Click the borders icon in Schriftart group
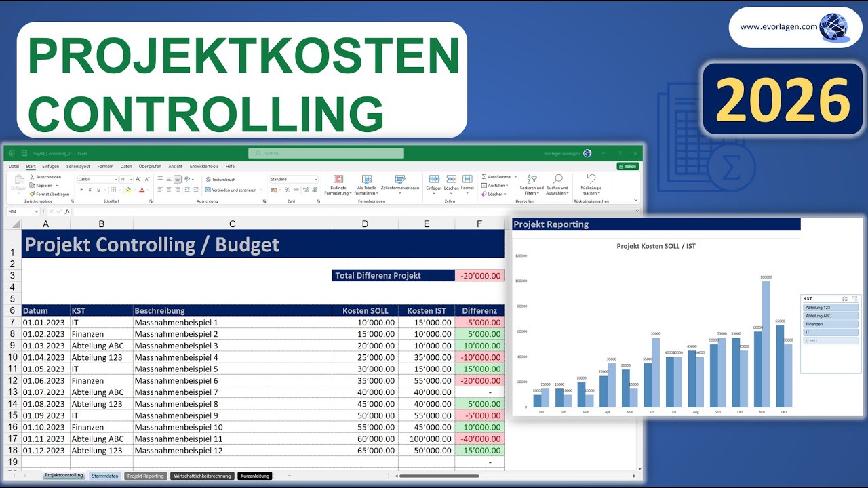This screenshot has width=868, height=488. (x=113, y=190)
